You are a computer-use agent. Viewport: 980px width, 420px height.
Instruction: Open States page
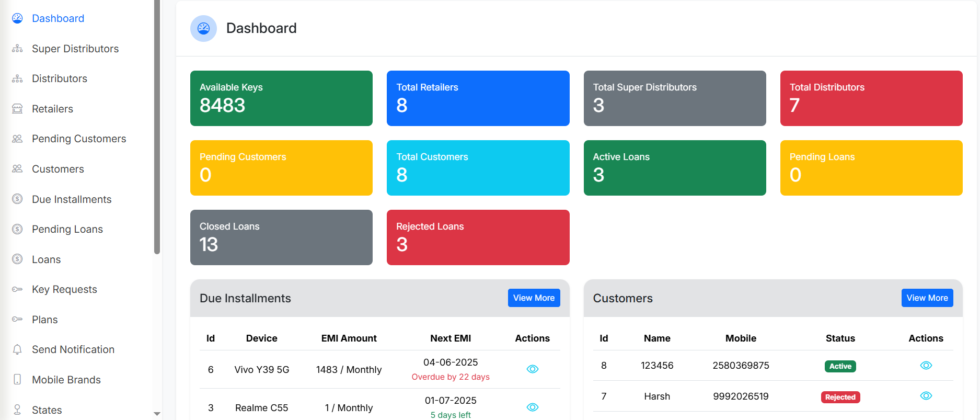tap(47, 410)
